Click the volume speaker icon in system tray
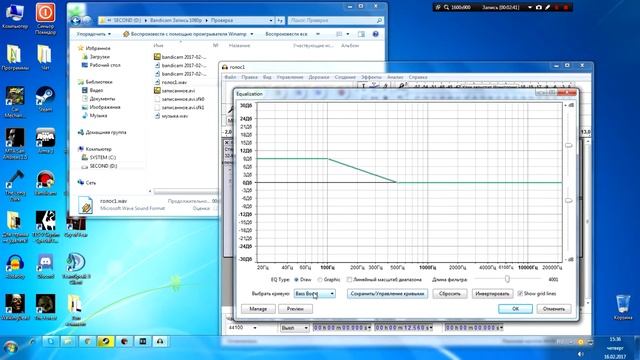Screen dimensions: 640x360 tap(580, 354)
